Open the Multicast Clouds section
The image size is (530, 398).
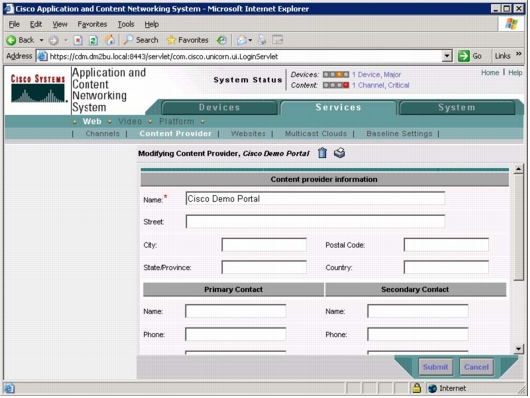(316, 134)
